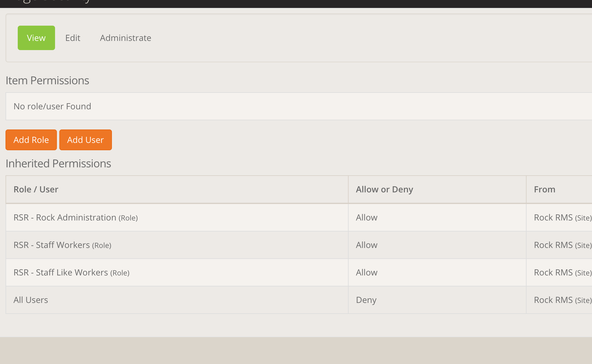Click the Deny value for All Users
This screenshot has width=592, height=364.
(366, 300)
